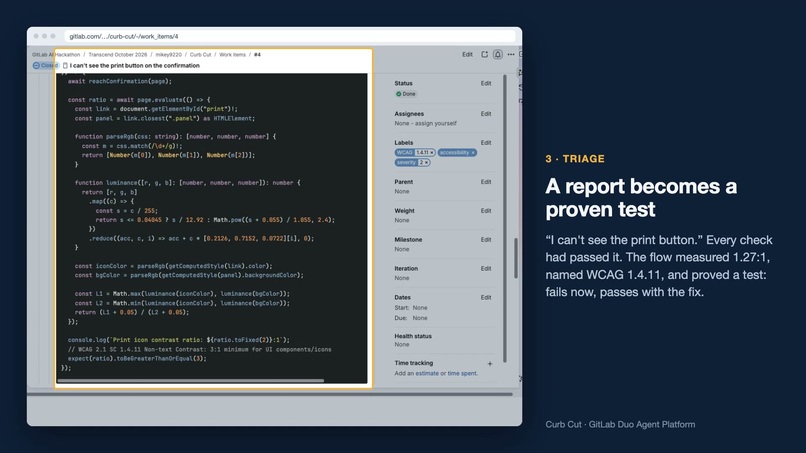Open the 'Curb Cut' breadcrumb
This screenshot has height=453, width=806.
(x=200, y=55)
